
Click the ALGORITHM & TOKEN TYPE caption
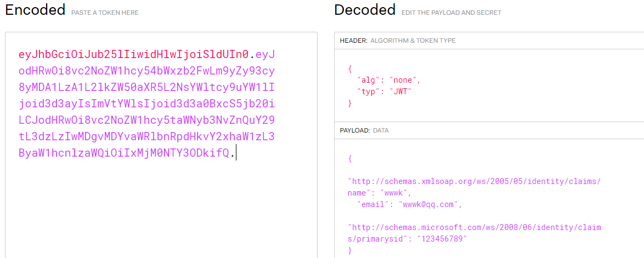point(413,41)
